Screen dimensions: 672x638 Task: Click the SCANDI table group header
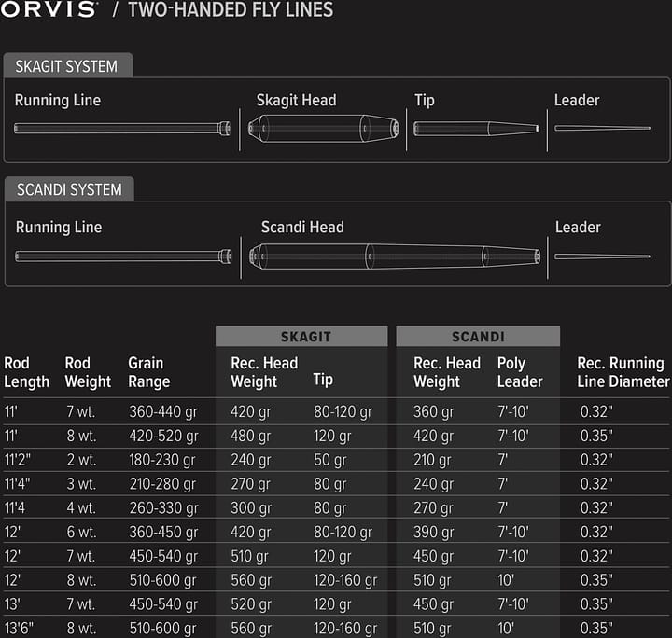click(x=478, y=336)
